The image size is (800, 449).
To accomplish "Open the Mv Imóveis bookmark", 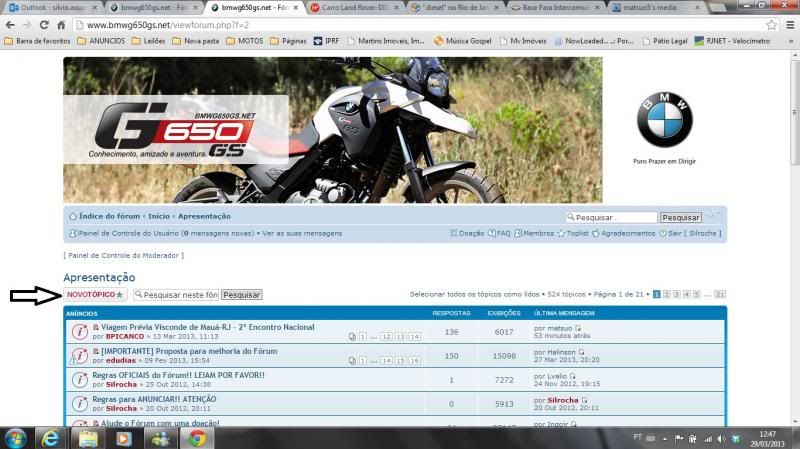I will (522, 41).
